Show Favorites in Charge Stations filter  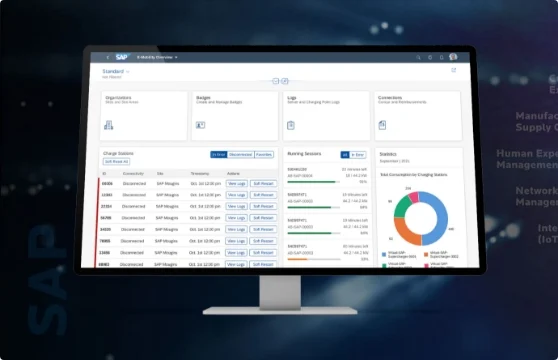point(264,154)
